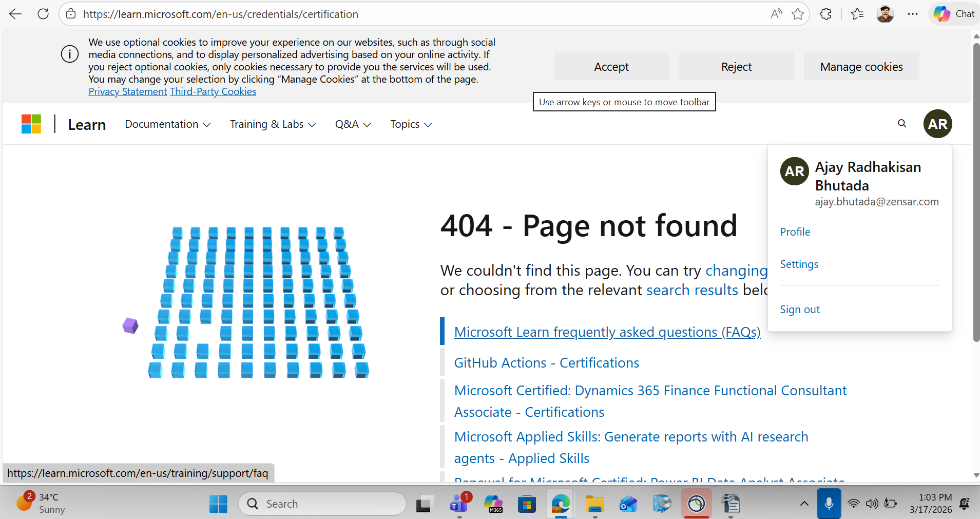Open Microsoft Learn FAQs link
Viewport: 980px width, 519px height.
tap(607, 332)
